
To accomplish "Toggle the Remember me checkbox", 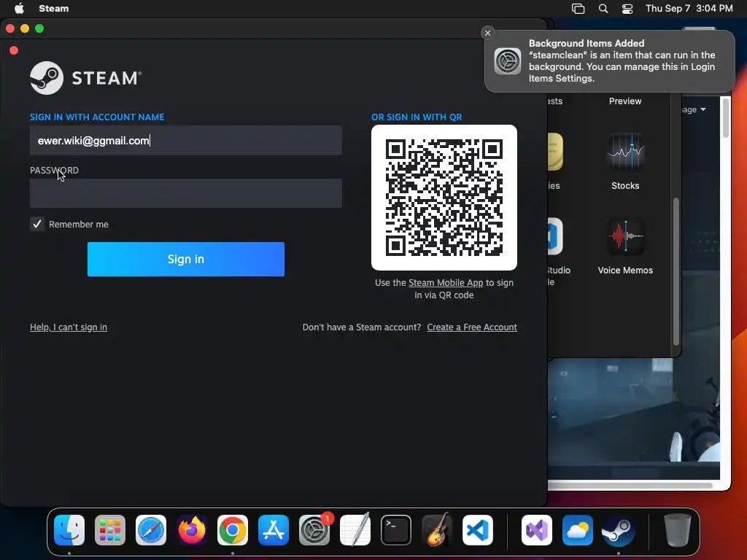I will [x=36, y=224].
